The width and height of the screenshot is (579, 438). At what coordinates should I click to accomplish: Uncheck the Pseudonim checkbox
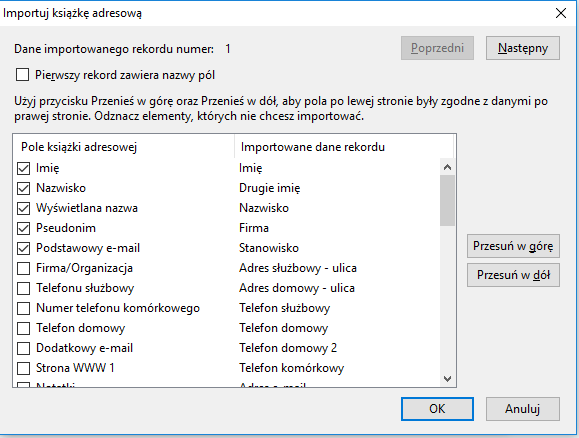(24, 228)
